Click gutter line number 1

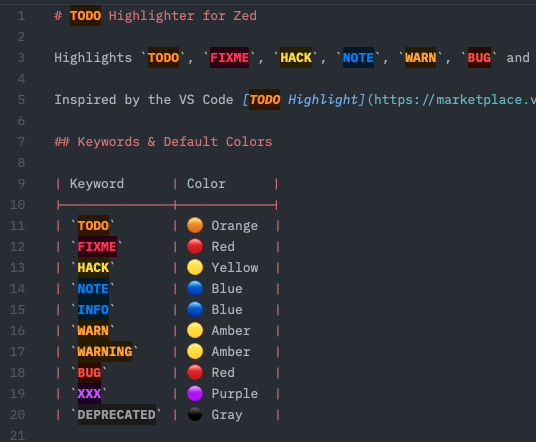point(21,16)
